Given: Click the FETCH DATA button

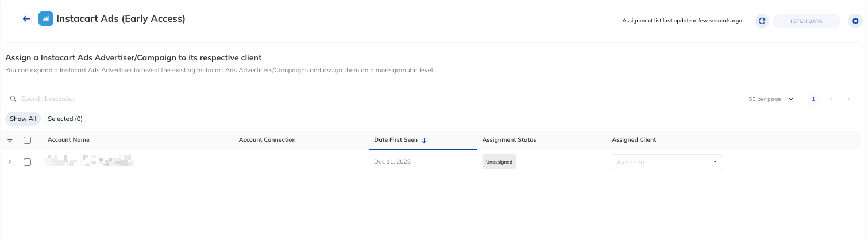Looking at the screenshot, I should [807, 21].
